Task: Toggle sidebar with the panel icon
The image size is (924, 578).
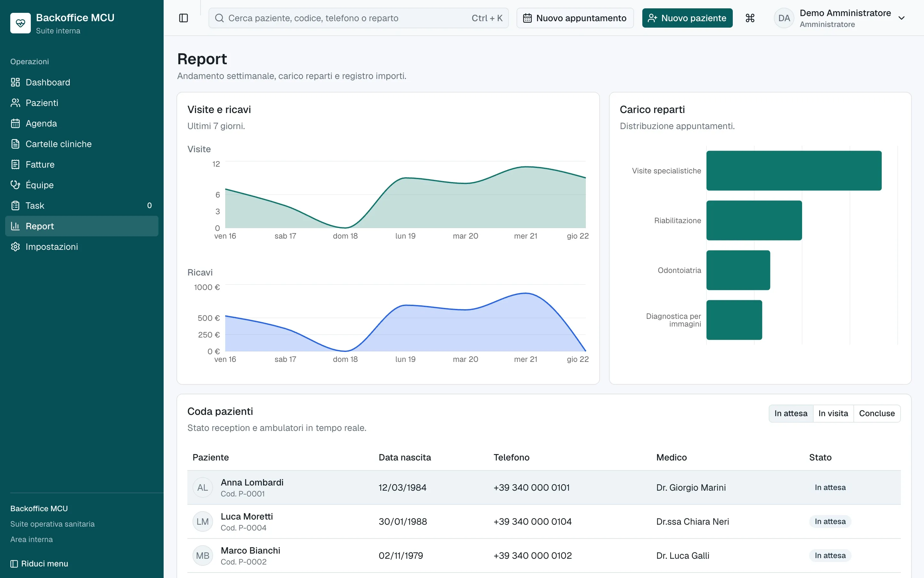Action: click(x=183, y=18)
